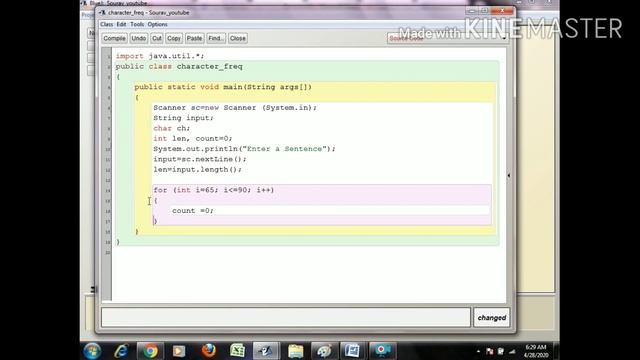Click the line 'len=input.length();'

(197, 169)
